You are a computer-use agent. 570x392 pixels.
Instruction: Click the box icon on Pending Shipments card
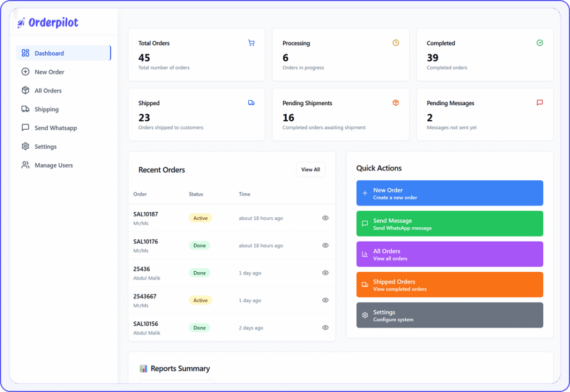[396, 103]
